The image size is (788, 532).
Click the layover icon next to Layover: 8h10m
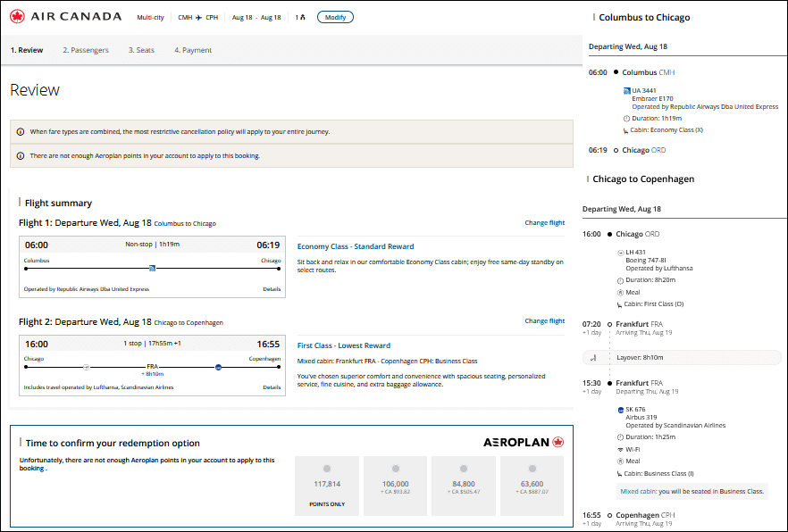pos(593,358)
